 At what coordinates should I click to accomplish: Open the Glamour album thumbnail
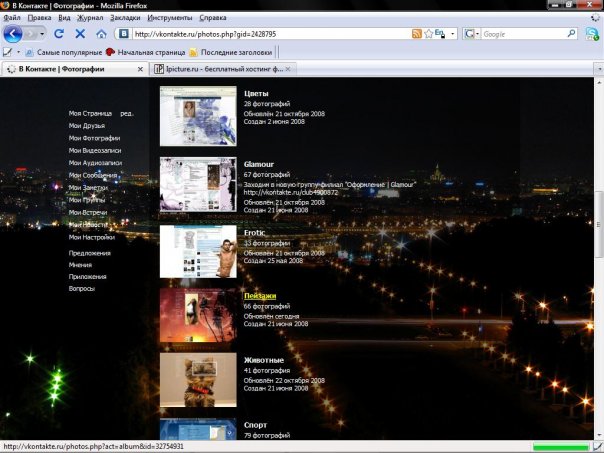click(x=198, y=185)
